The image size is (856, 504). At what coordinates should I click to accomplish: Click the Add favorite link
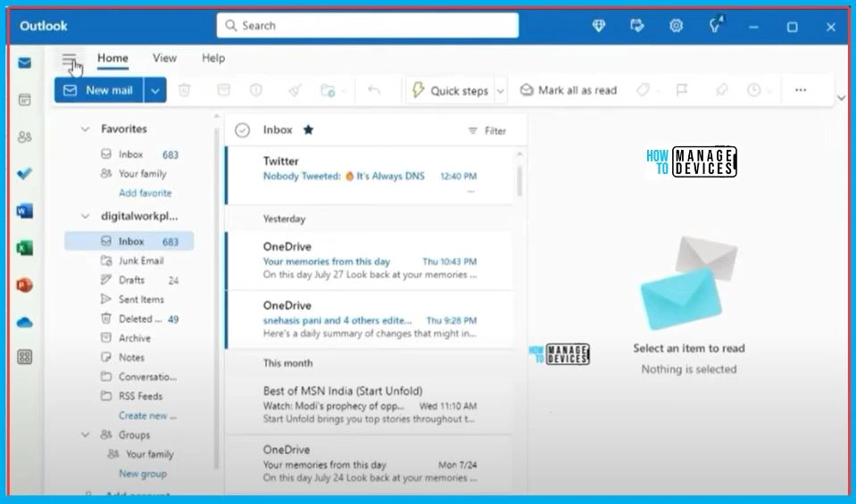pyautogui.click(x=145, y=193)
